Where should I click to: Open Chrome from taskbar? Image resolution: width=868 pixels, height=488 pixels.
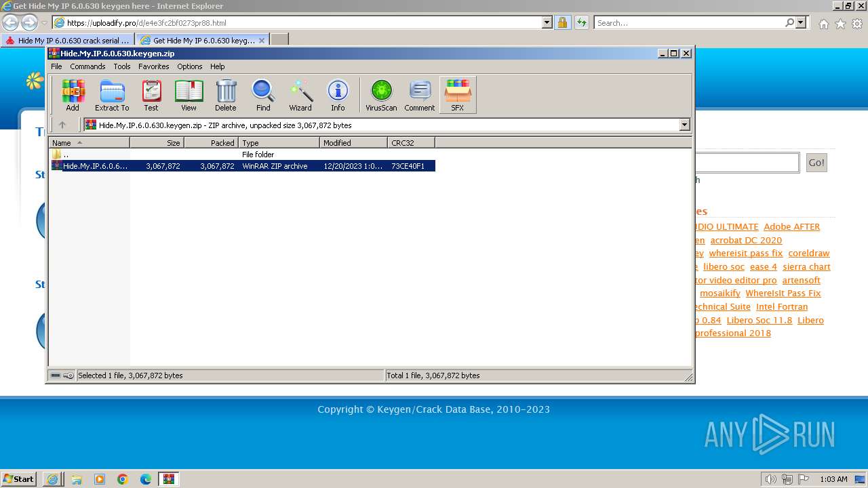[123, 479]
